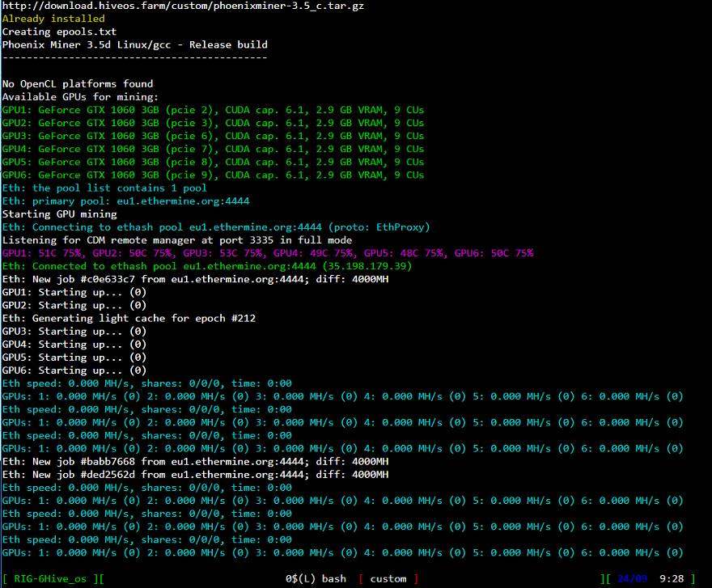Click 'Connected to ethash pool' line with IP 35.198.179.39

[207, 267]
